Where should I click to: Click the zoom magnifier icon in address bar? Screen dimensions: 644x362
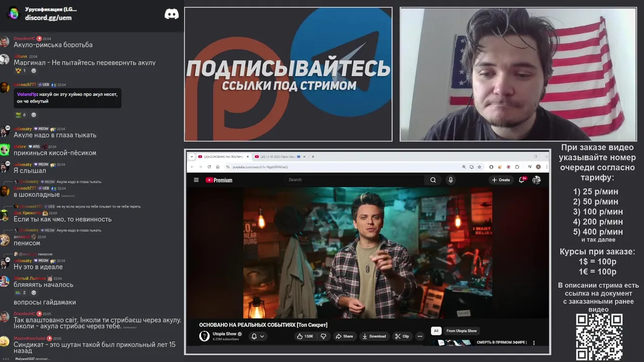pos(464,167)
